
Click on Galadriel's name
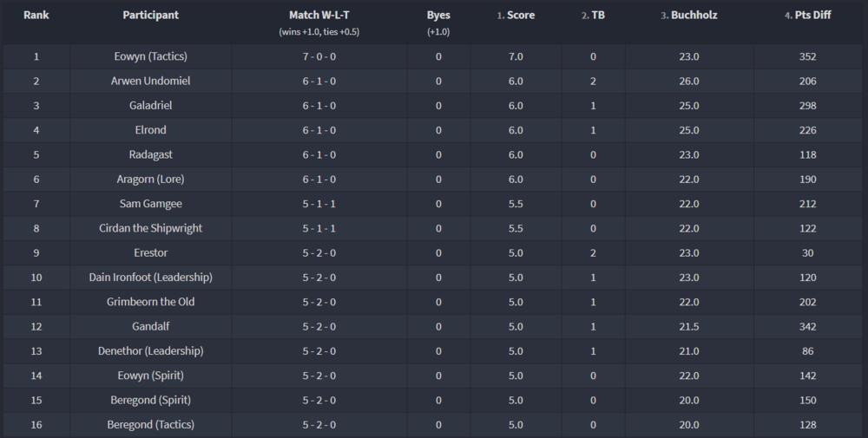click(x=151, y=106)
